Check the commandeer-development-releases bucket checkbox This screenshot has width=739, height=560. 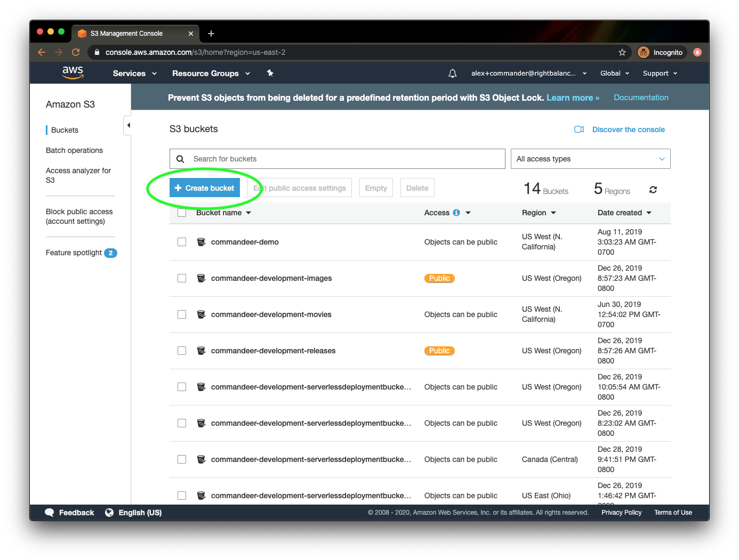[182, 351]
